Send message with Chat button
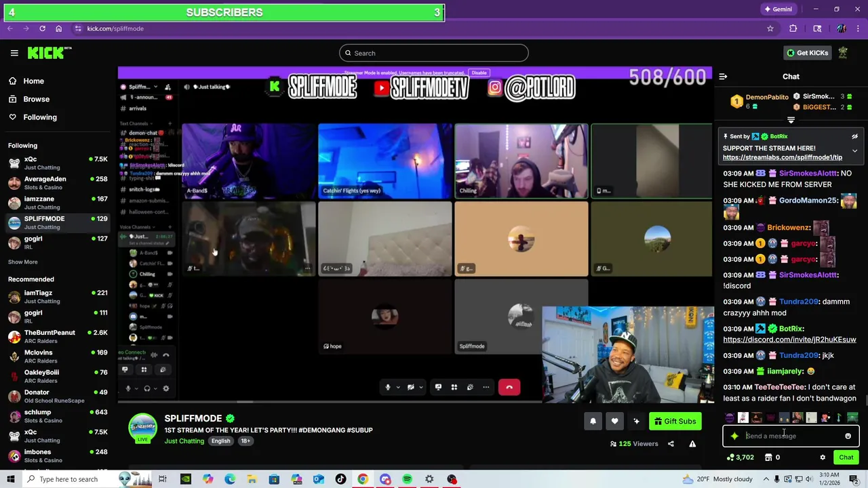The image size is (868, 488). 846,457
